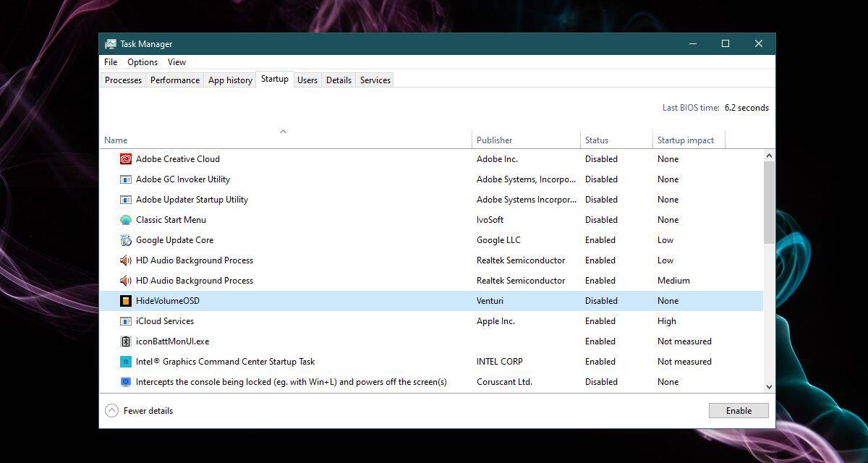
Task: Collapse view with Fewer details chevron
Action: [x=111, y=411]
